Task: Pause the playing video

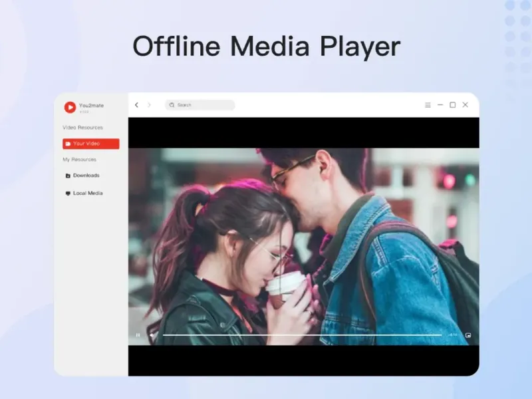Action: tap(138, 335)
